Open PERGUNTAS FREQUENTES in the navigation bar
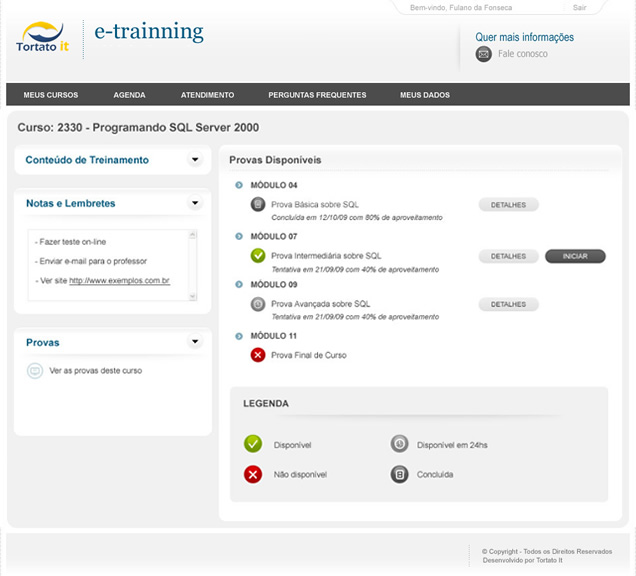Image resolution: width=636 pixels, height=576 pixels. tap(317, 95)
